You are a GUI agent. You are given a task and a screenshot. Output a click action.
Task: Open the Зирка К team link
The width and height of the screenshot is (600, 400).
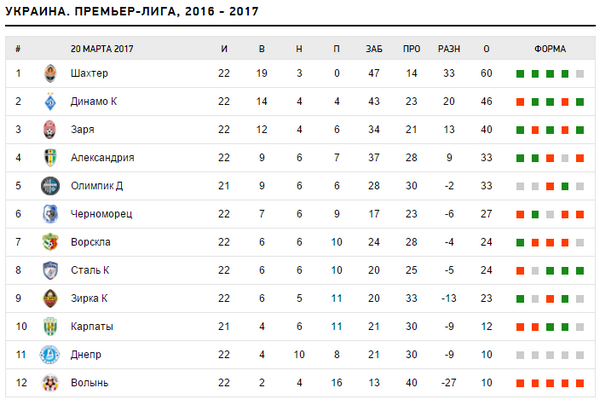click(x=89, y=298)
